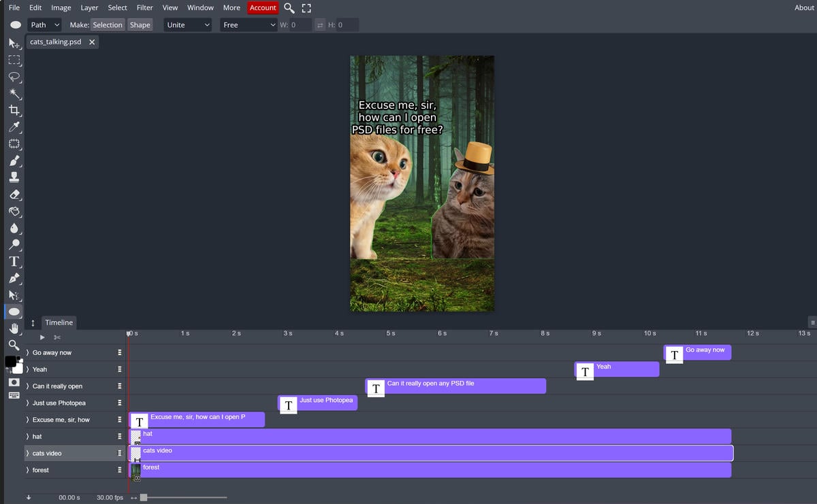Open the Unite path operation dropdown
This screenshot has height=504, width=817.
[188, 25]
